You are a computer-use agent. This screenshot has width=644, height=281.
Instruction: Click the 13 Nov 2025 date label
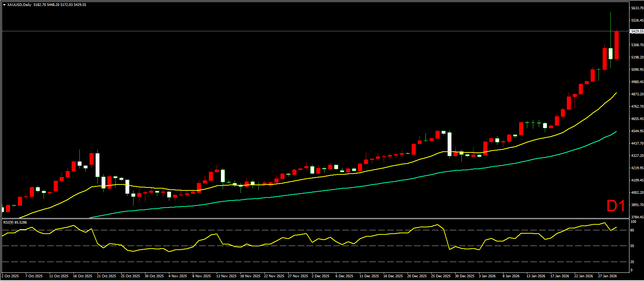click(226, 276)
